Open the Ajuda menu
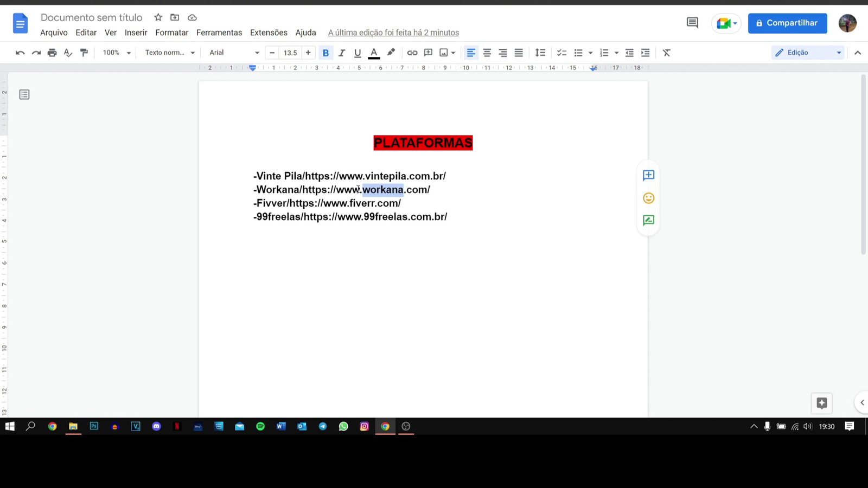 [x=305, y=33]
